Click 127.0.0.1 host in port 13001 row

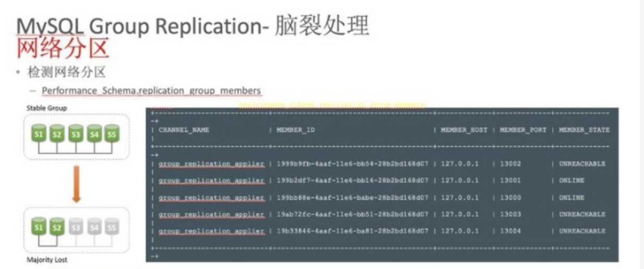460,180
